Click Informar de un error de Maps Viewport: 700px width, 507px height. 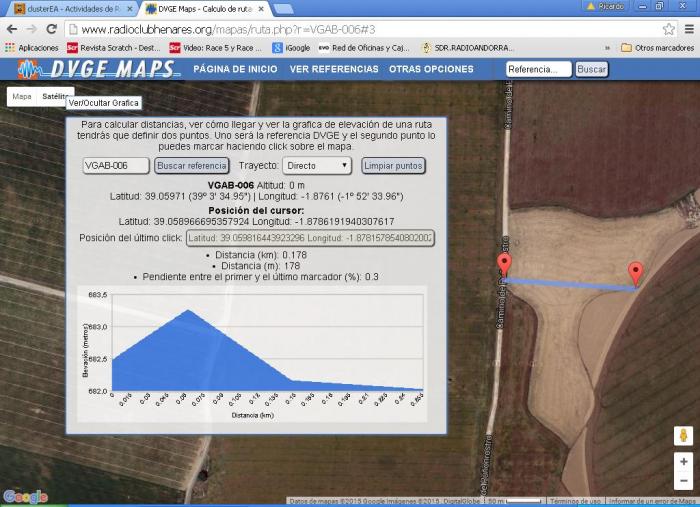[652, 501]
